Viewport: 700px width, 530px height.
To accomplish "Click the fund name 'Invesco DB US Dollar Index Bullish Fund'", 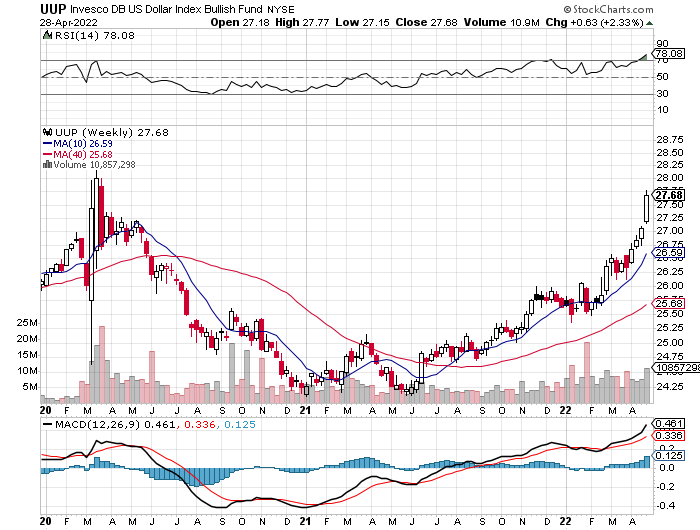I will point(167,9).
